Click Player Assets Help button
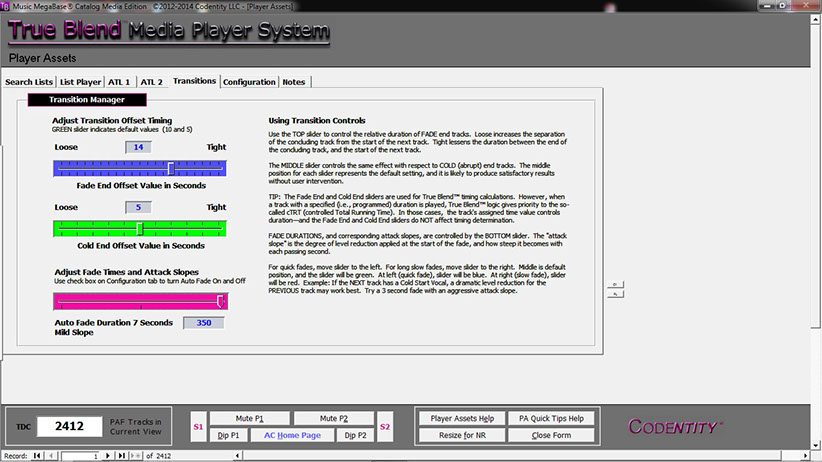822x462 pixels. pyautogui.click(x=455, y=418)
